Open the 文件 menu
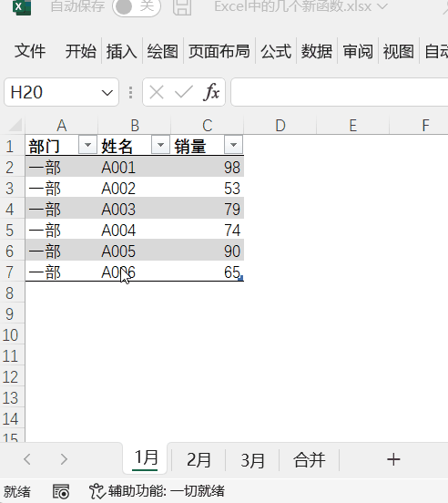This screenshot has height=503, width=448. pyautogui.click(x=30, y=51)
